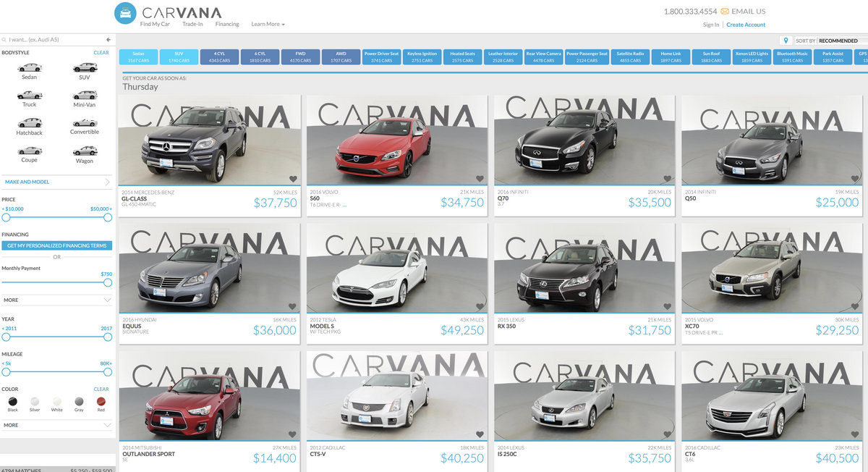Click the Create Account link

click(745, 25)
